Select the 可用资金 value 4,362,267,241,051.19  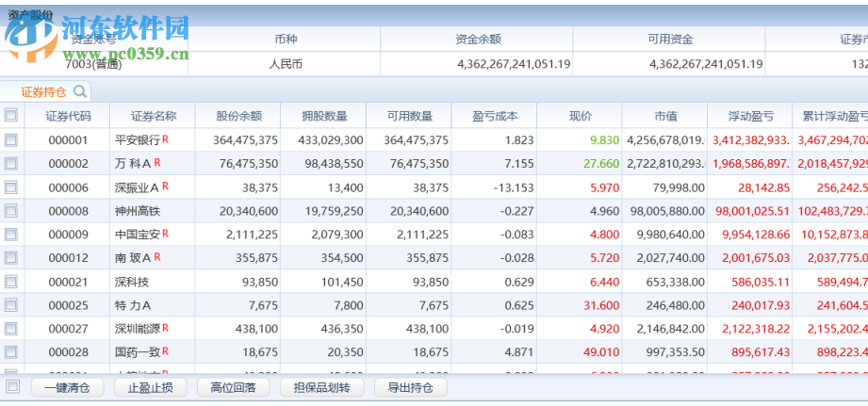tap(706, 64)
